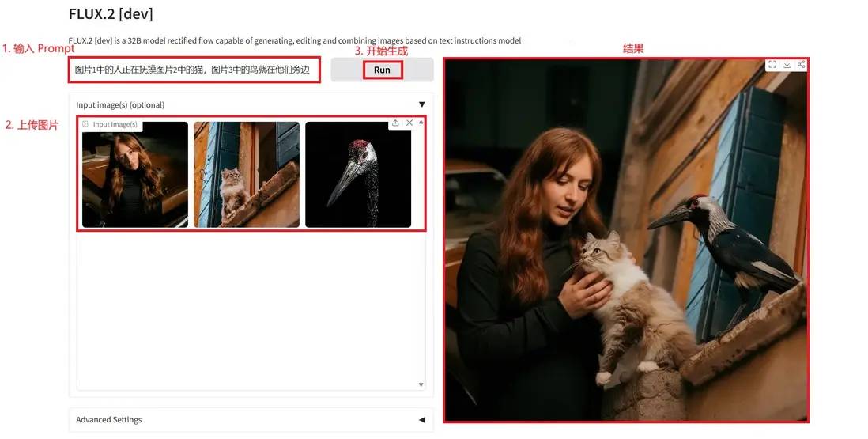Select the red-haired woman input thumbnail
The width and height of the screenshot is (868, 439).
pos(135,174)
